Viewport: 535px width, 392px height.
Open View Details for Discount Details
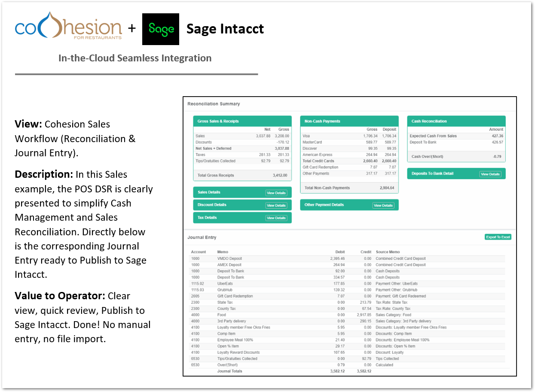[x=276, y=205]
